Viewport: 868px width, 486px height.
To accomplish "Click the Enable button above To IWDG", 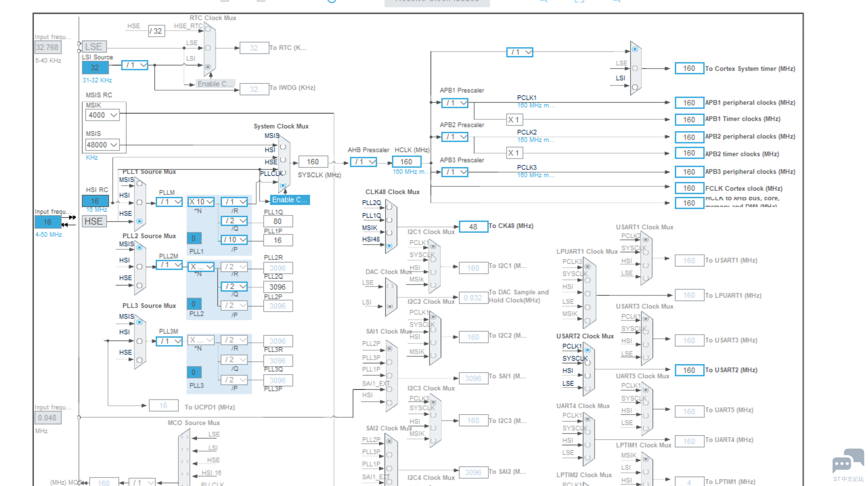I will (x=215, y=83).
